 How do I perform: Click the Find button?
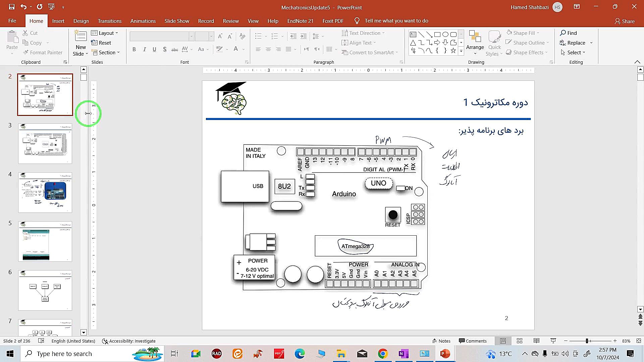click(569, 33)
